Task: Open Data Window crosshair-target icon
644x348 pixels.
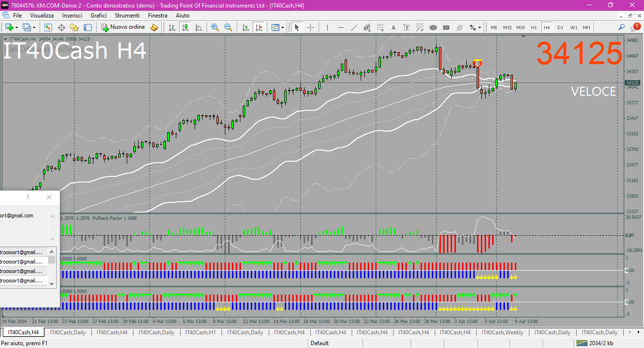Action: [61, 27]
